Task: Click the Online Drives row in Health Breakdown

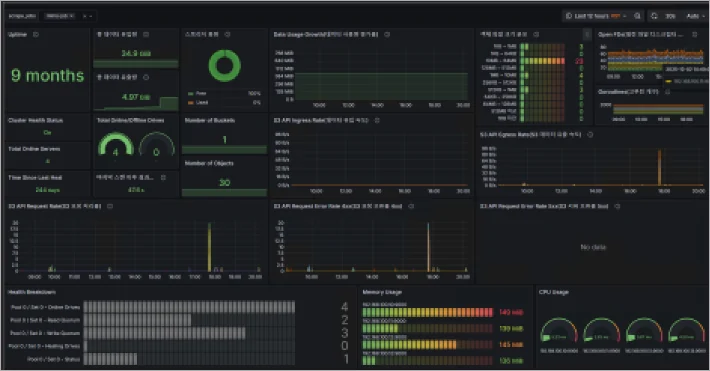Action: pos(189,307)
